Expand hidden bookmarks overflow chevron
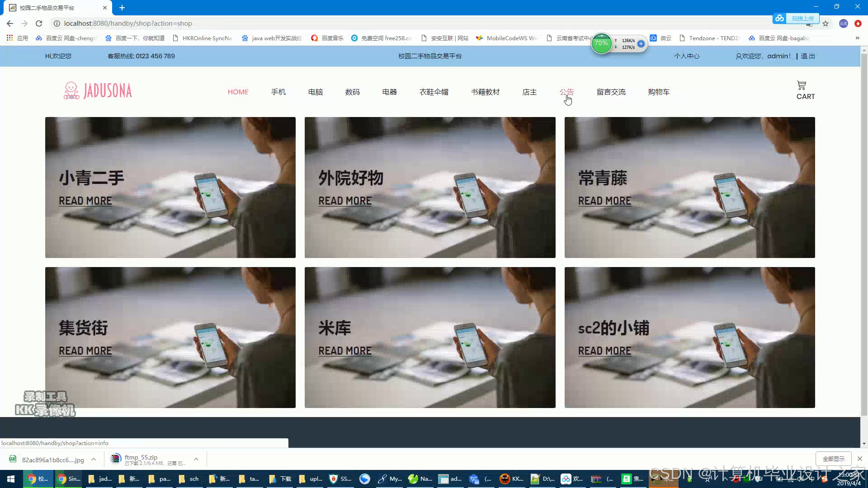The height and width of the screenshot is (488, 868). click(x=857, y=38)
